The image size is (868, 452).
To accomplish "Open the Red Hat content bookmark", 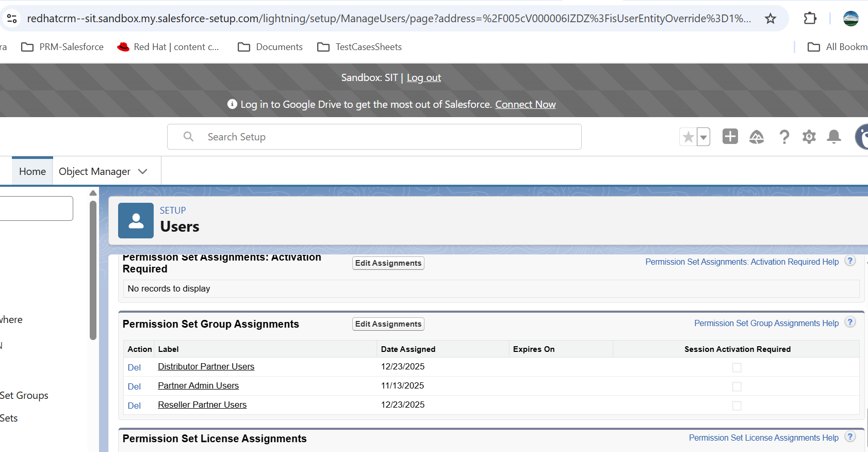I will (168, 47).
